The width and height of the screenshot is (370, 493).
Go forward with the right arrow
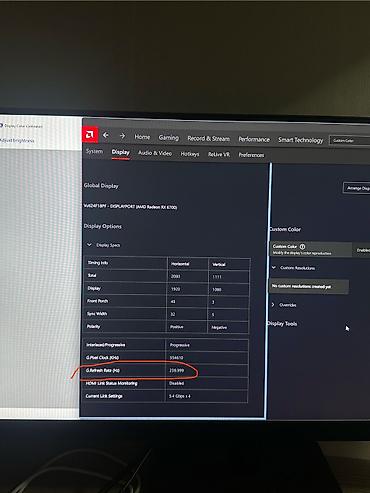click(x=122, y=136)
